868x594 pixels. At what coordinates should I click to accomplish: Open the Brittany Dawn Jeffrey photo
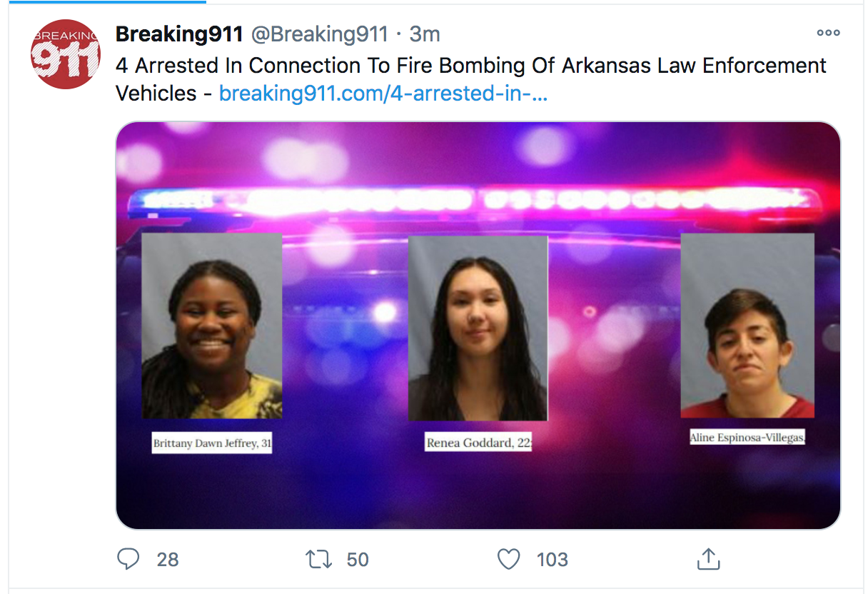212,326
